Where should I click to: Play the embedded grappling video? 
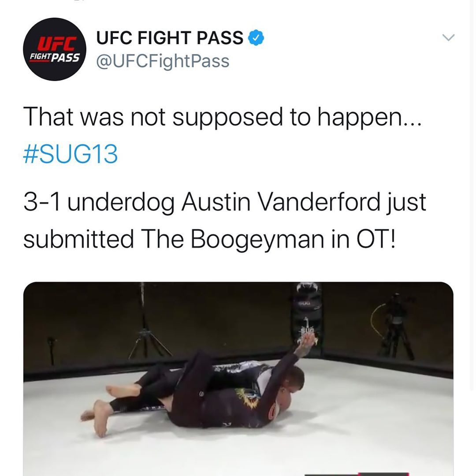[238, 379]
